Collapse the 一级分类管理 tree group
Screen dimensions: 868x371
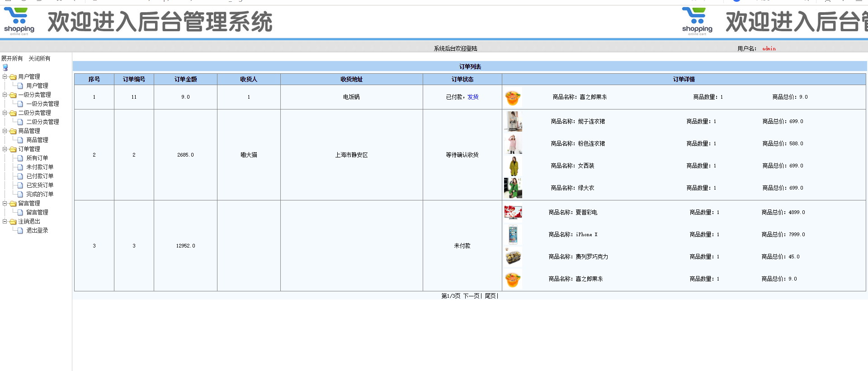tap(5, 95)
